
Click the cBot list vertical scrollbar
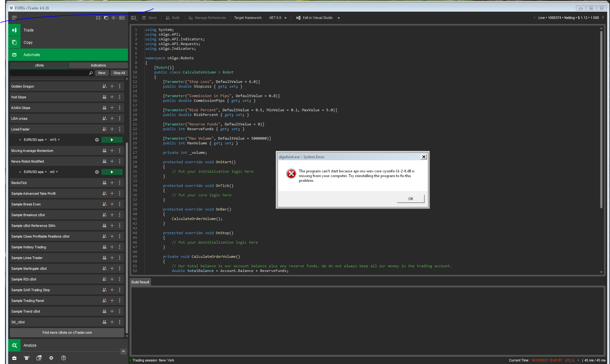(x=127, y=238)
